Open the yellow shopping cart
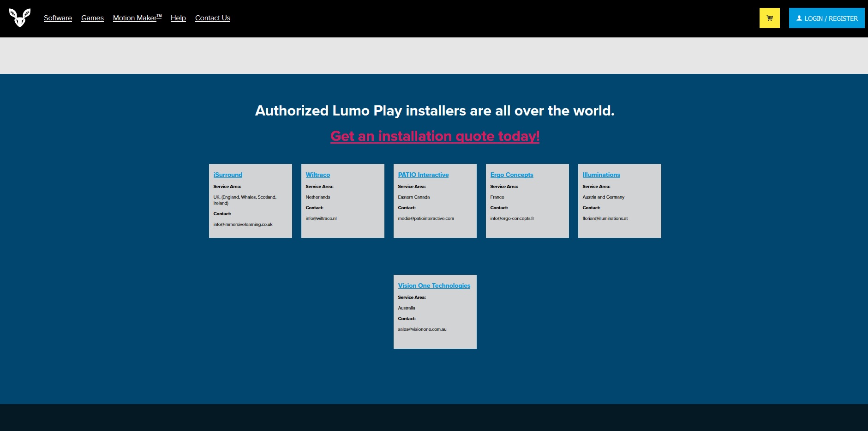This screenshot has width=868, height=431. tap(769, 18)
